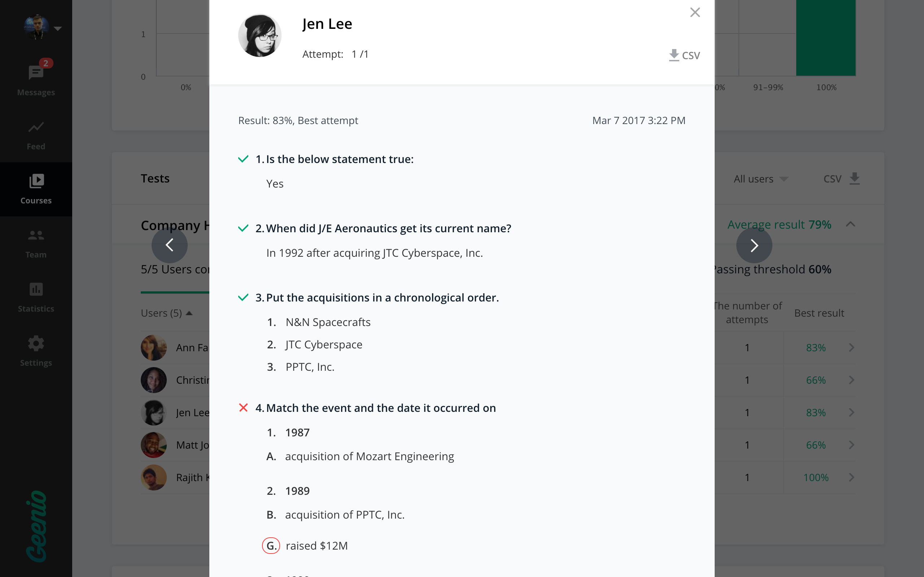Open the All users filter dropdown

(760, 179)
